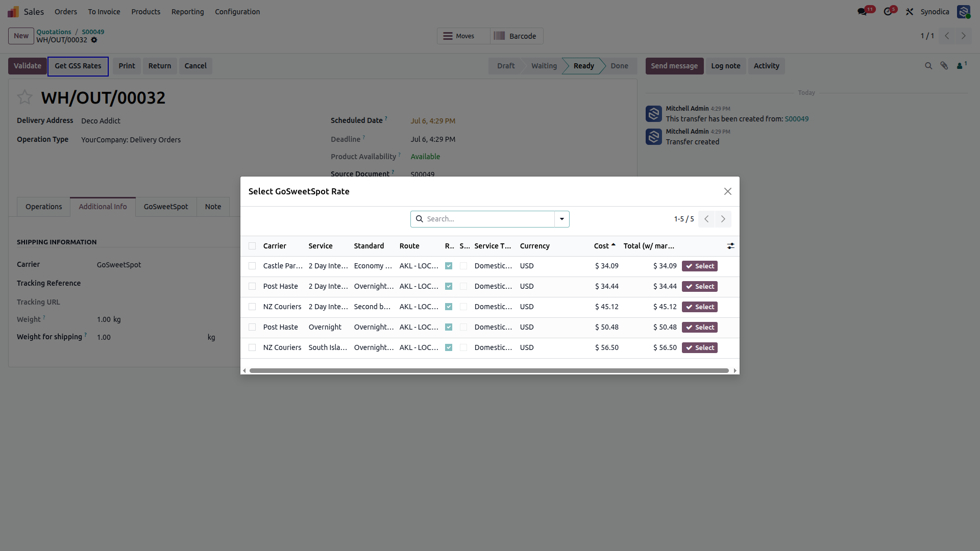Viewport: 980px width, 551px height.
Task: Open the chat messages icon in the top bar
Action: coord(862,12)
